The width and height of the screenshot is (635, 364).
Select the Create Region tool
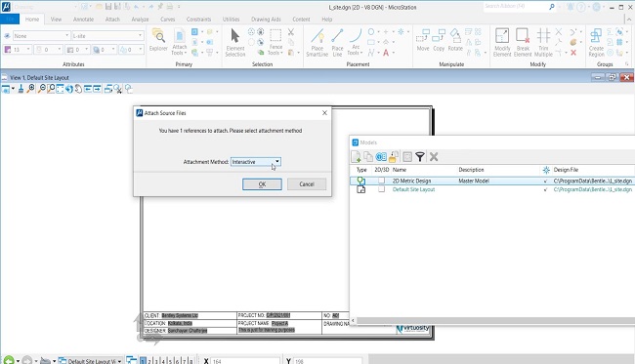tap(596, 42)
